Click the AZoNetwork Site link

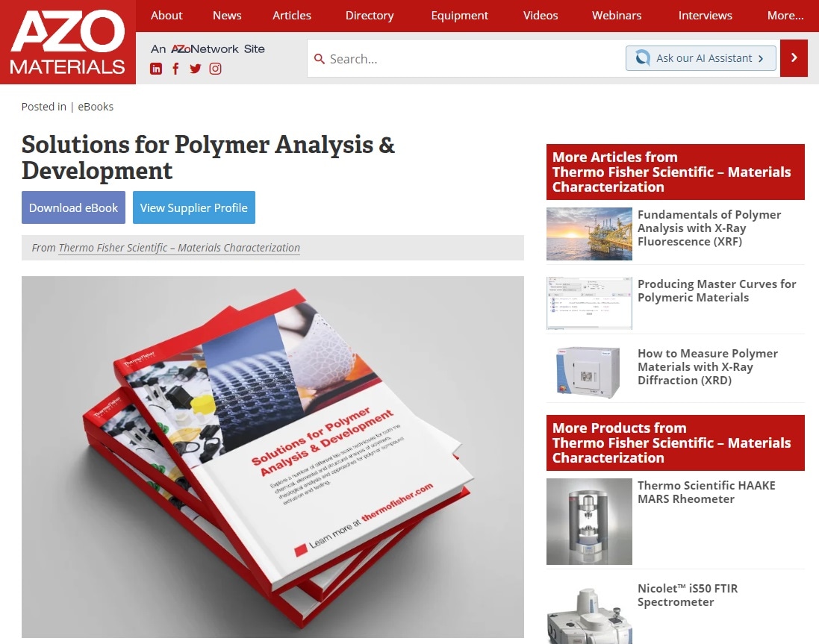coord(208,49)
